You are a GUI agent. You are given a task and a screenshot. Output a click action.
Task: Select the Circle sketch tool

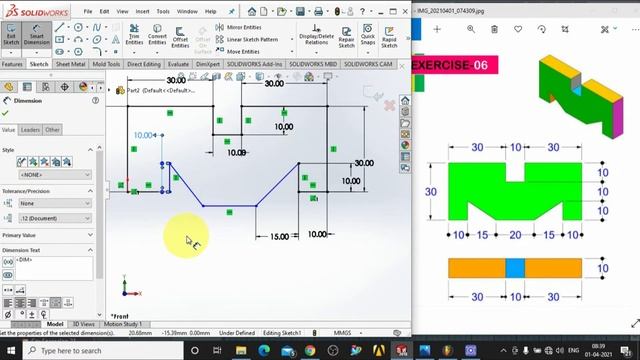78,27
